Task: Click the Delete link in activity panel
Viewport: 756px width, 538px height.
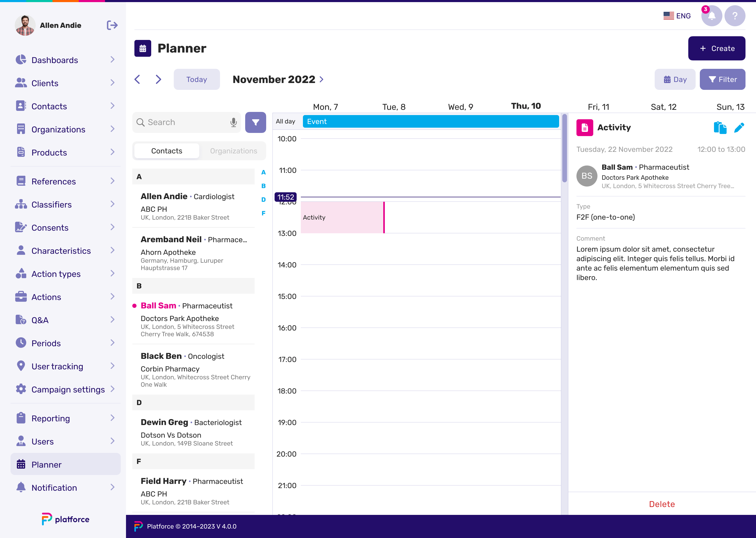Action: pos(662,504)
